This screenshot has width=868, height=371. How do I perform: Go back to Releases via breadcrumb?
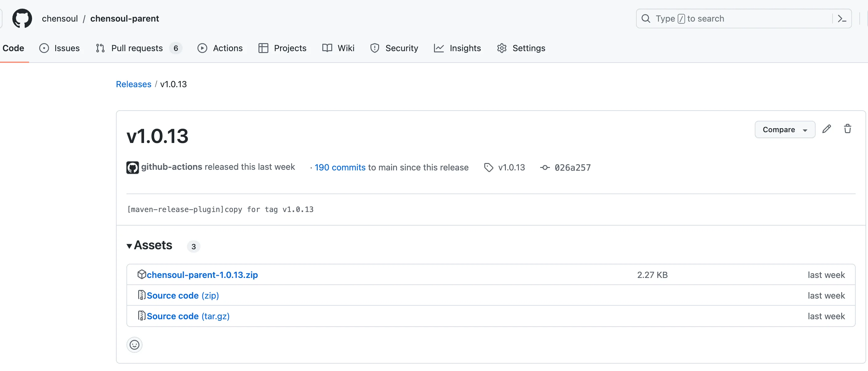pyautogui.click(x=134, y=84)
